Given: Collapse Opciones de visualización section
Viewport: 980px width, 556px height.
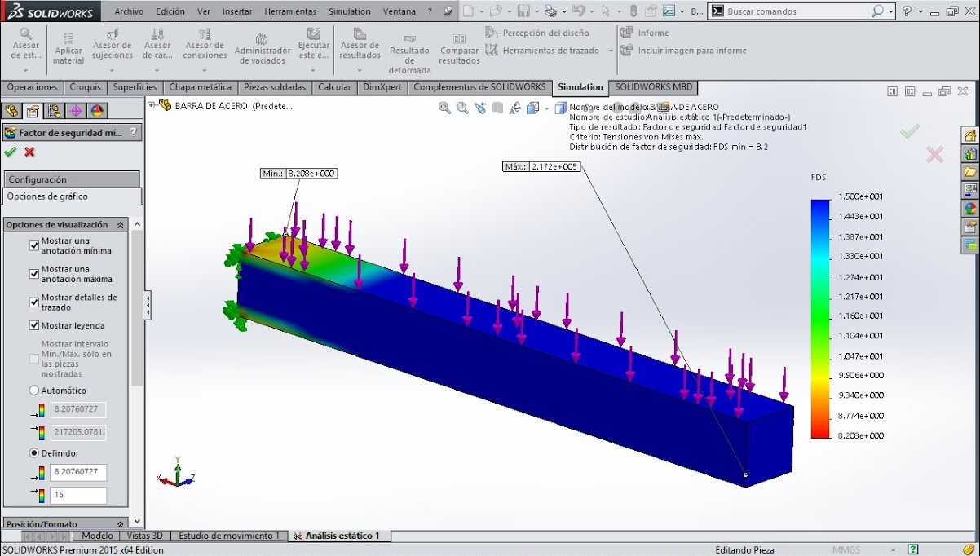Looking at the screenshot, I should (121, 224).
